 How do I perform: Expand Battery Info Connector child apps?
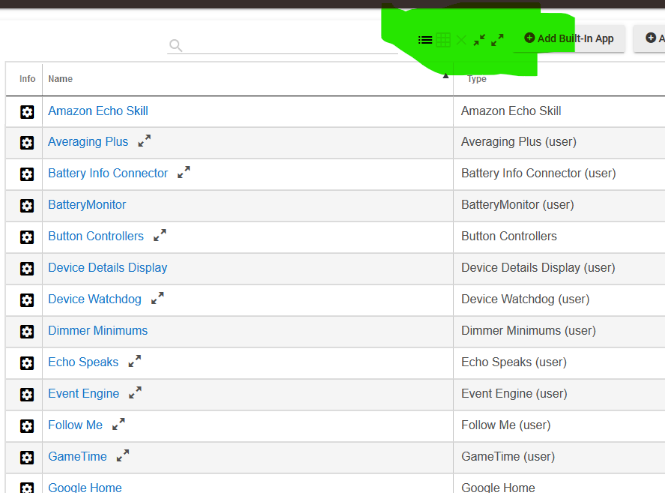tap(184, 172)
